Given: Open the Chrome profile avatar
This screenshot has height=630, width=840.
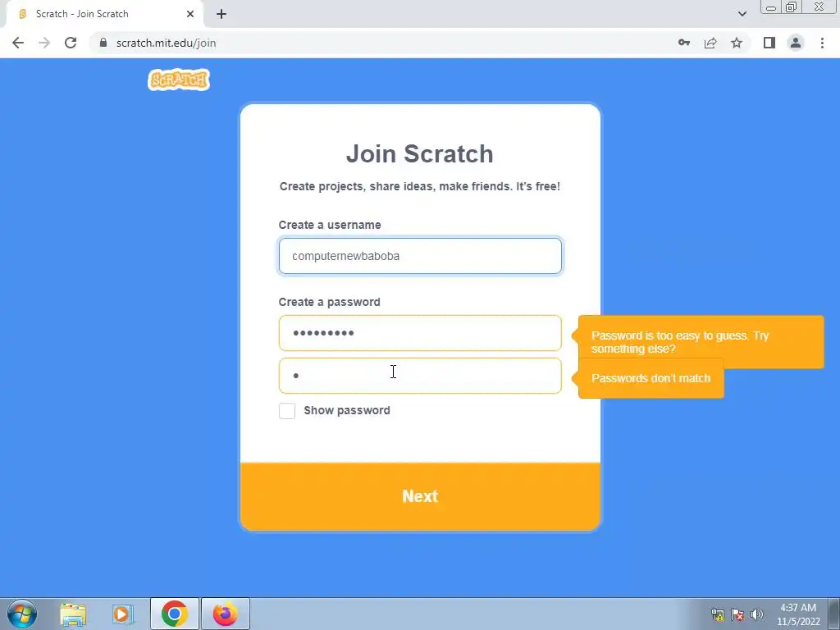Looking at the screenshot, I should pos(796,43).
